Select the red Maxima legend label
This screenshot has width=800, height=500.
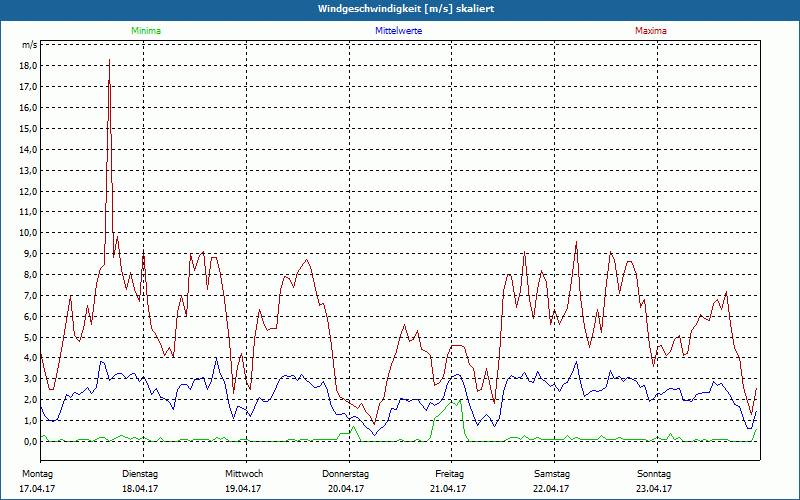click(651, 31)
